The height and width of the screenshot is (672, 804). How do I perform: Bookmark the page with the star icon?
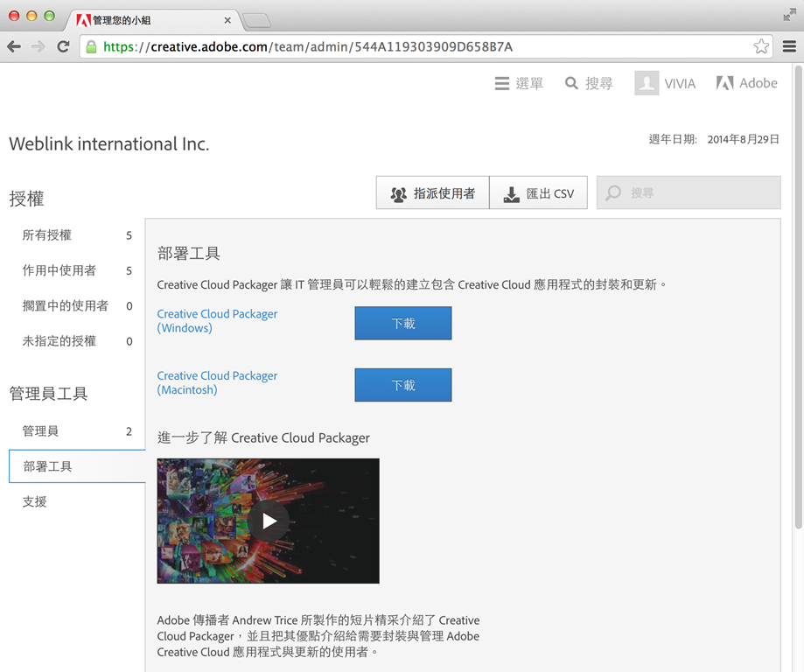coord(761,46)
